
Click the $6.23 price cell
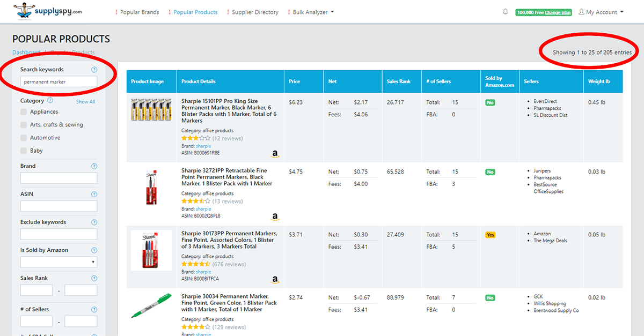296,102
